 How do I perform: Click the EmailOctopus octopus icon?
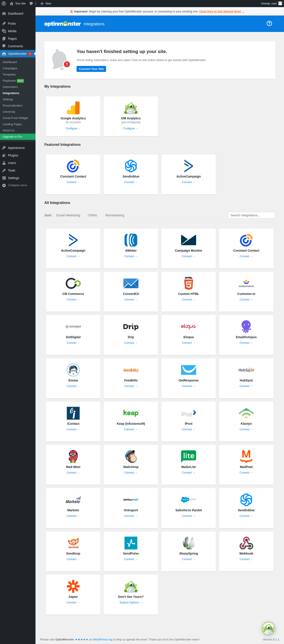(x=246, y=326)
